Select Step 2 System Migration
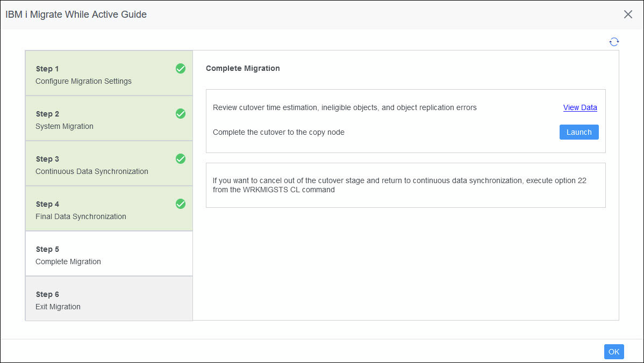644x363 pixels. 109,119
